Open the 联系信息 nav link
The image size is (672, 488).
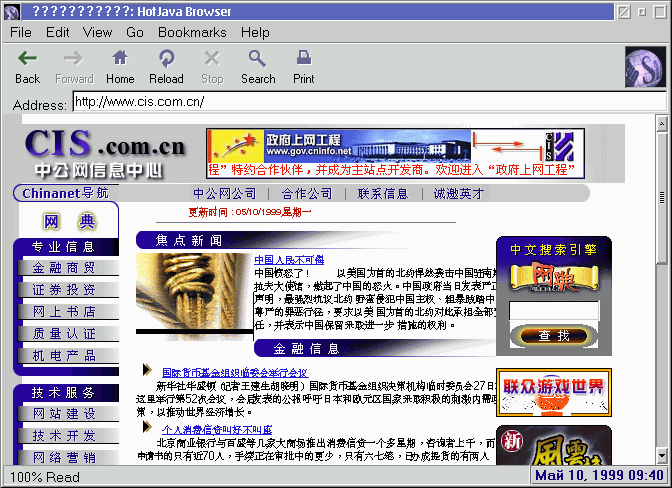[383, 194]
